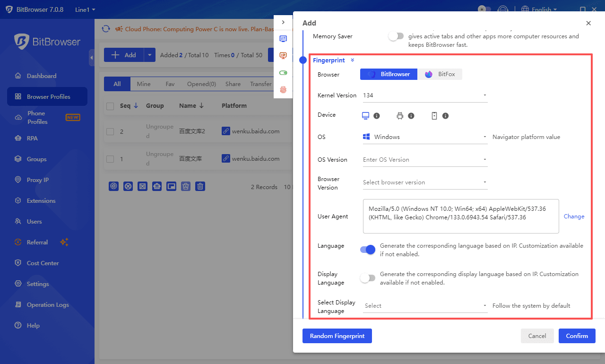Viewport: 605px width, 364px height.
Task: Select the mobile phone device icon
Action: click(x=434, y=116)
